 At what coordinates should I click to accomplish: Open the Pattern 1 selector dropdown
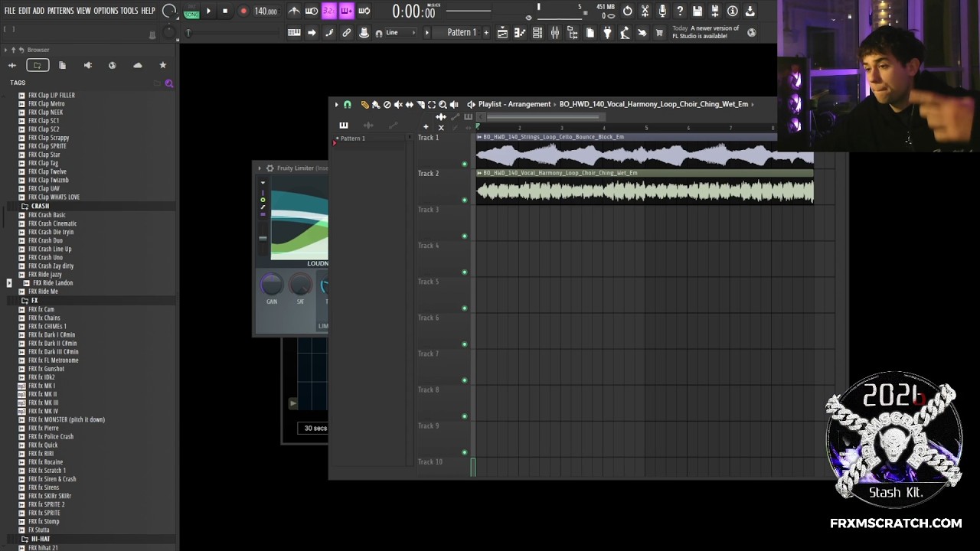pyautogui.click(x=462, y=32)
